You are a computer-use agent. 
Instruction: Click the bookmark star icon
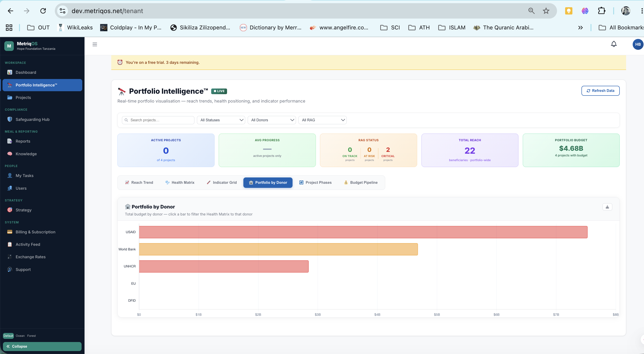546,11
